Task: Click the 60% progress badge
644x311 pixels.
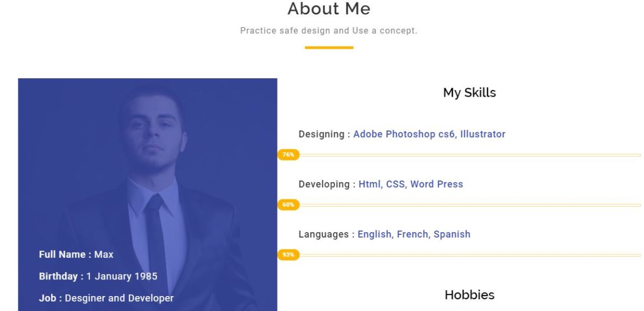Action: click(x=288, y=204)
